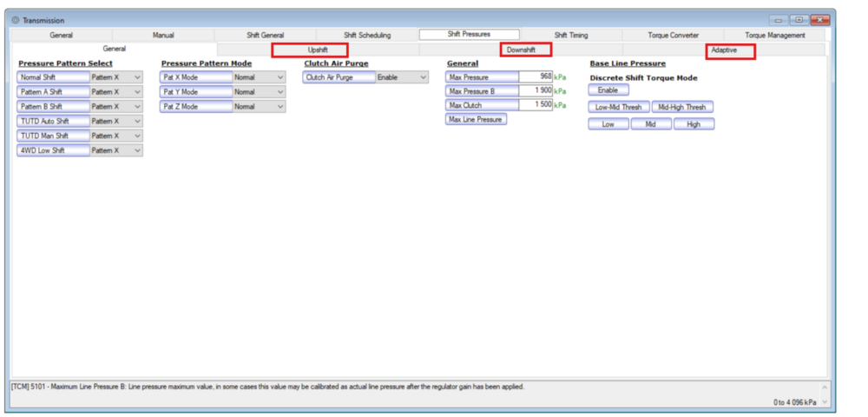Go to the Shift Scheduling tab
The height and width of the screenshot is (417, 868).
coord(367,36)
